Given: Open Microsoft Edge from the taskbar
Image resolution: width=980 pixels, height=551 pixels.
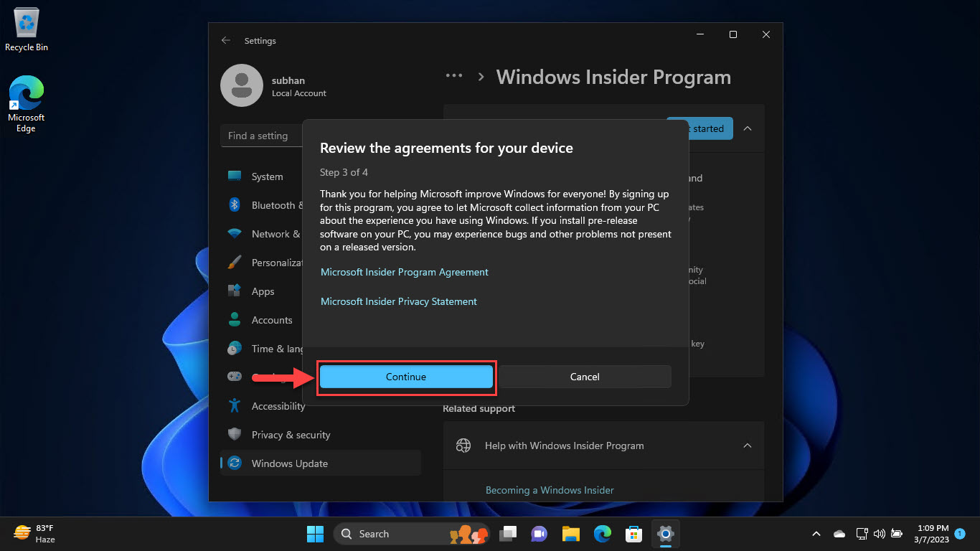Looking at the screenshot, I should point(602,534).
